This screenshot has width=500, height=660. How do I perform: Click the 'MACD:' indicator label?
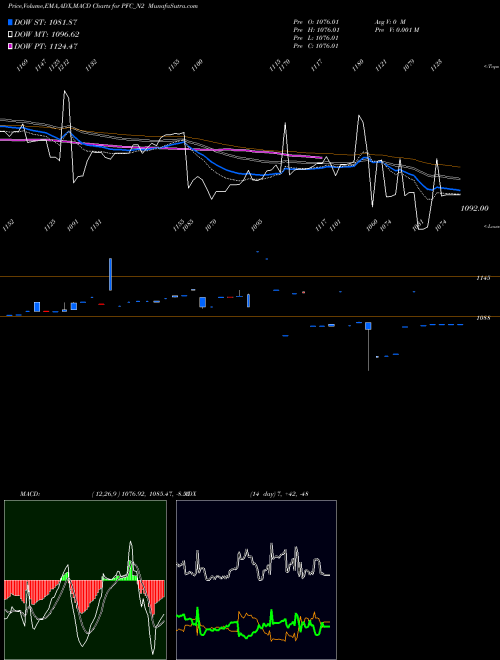tap(30, 494)
